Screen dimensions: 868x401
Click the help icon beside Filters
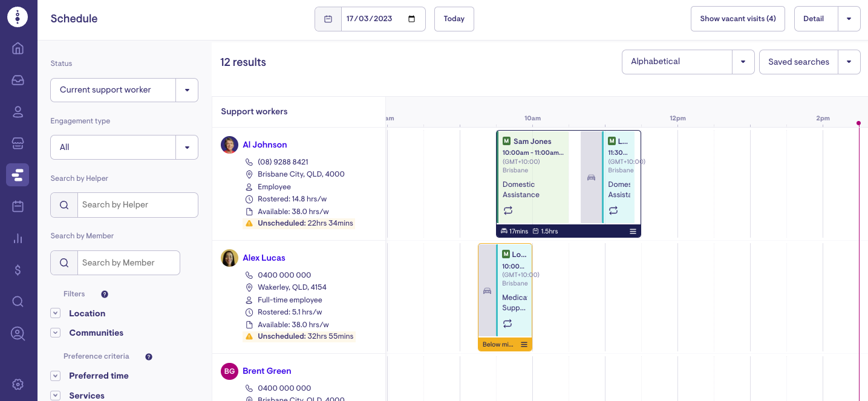[x=105, y=295]
